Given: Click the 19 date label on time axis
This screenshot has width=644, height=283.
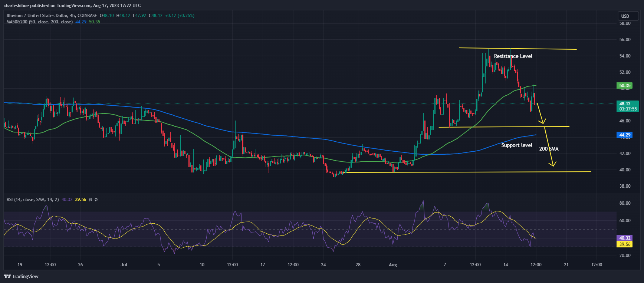Looking at the screenshot, I should [20, 265].
